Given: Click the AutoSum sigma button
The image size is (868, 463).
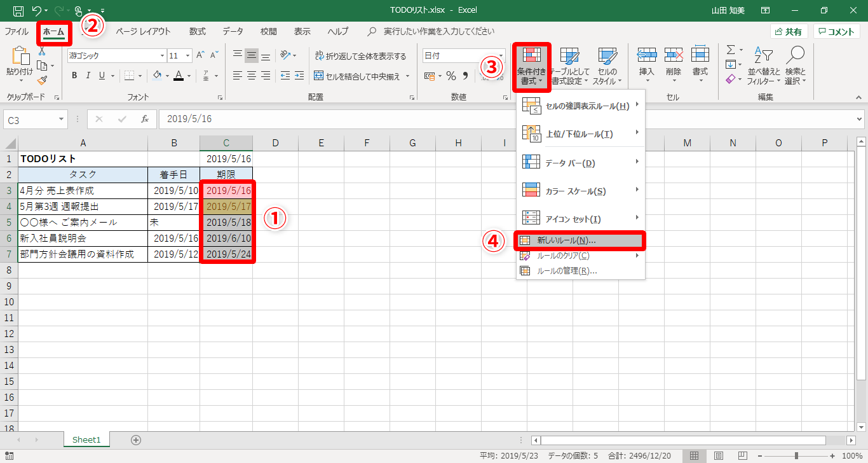Looking at the screenshot, I should (731, 50).
